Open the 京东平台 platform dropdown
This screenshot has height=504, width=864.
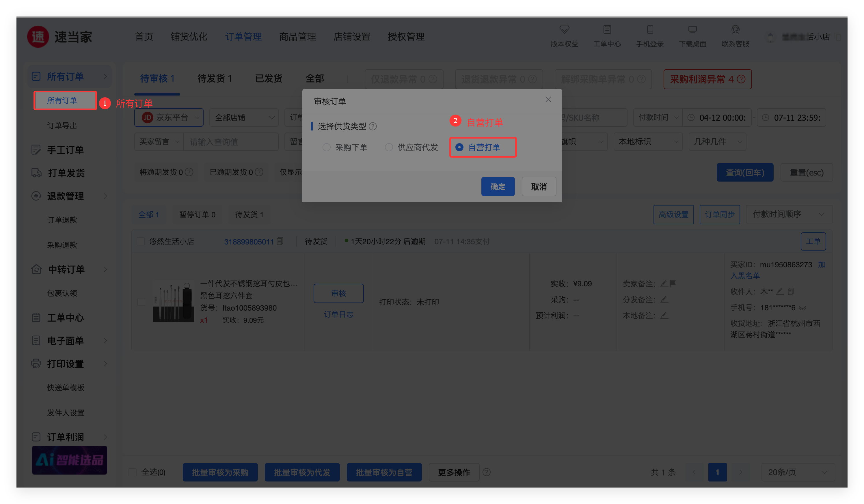[169, 117]
